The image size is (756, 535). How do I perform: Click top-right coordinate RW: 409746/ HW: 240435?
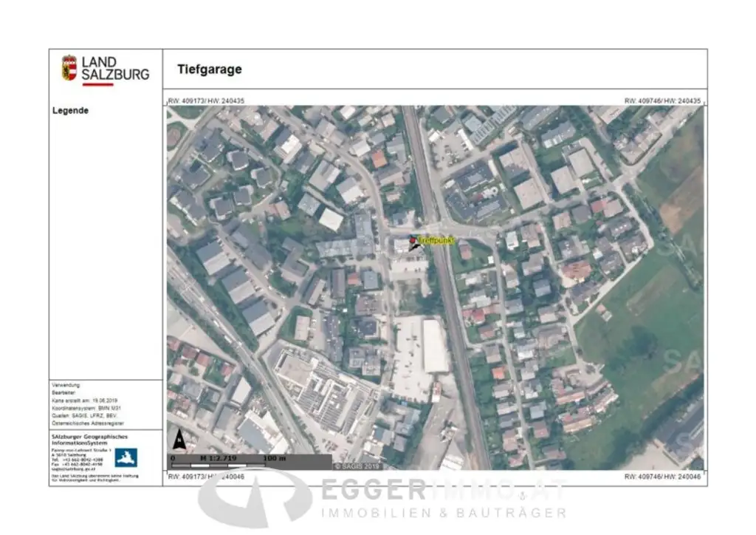tap(662, 100)
